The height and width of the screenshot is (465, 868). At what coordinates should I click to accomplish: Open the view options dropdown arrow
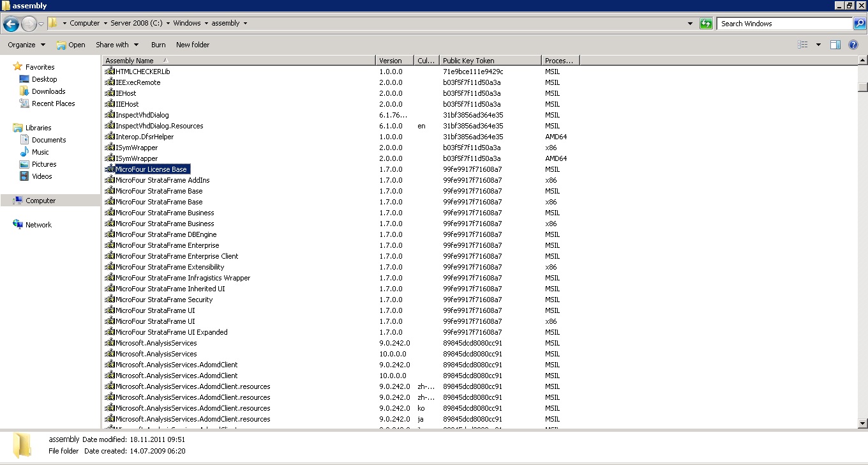[x=818, y=45]
